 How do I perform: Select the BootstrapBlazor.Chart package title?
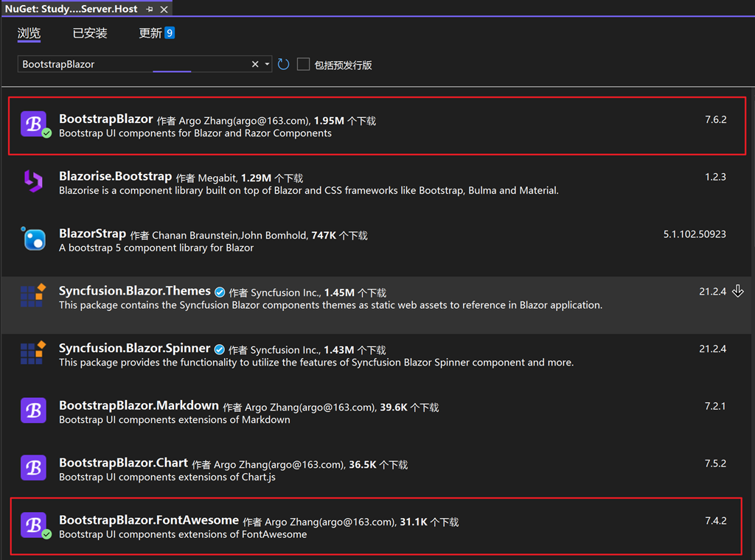click(x=123, y=462)
